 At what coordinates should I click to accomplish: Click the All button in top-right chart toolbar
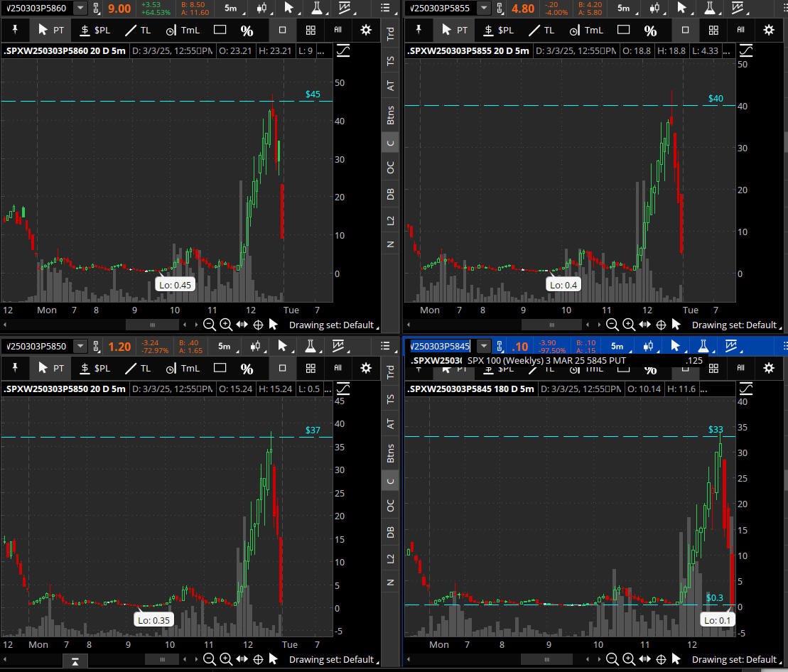pyautogui.click(x=741, y=30)
